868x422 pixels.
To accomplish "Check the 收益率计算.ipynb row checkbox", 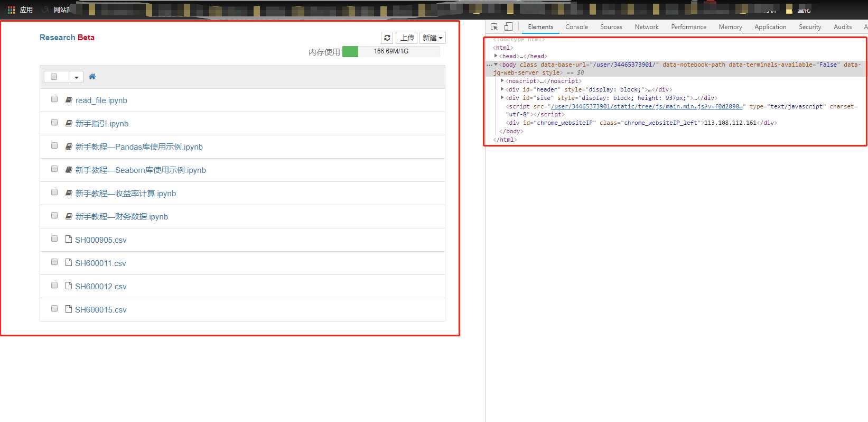I will [54, 192].
